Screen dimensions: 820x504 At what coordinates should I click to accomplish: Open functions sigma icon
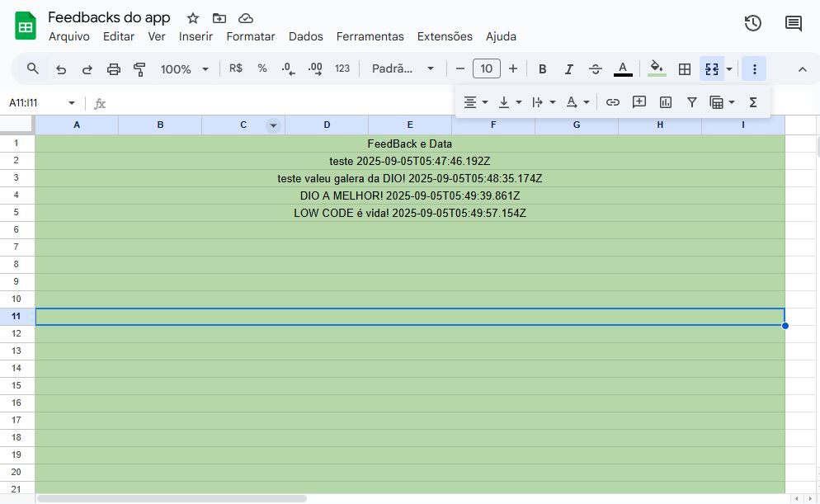pos(753,102)
